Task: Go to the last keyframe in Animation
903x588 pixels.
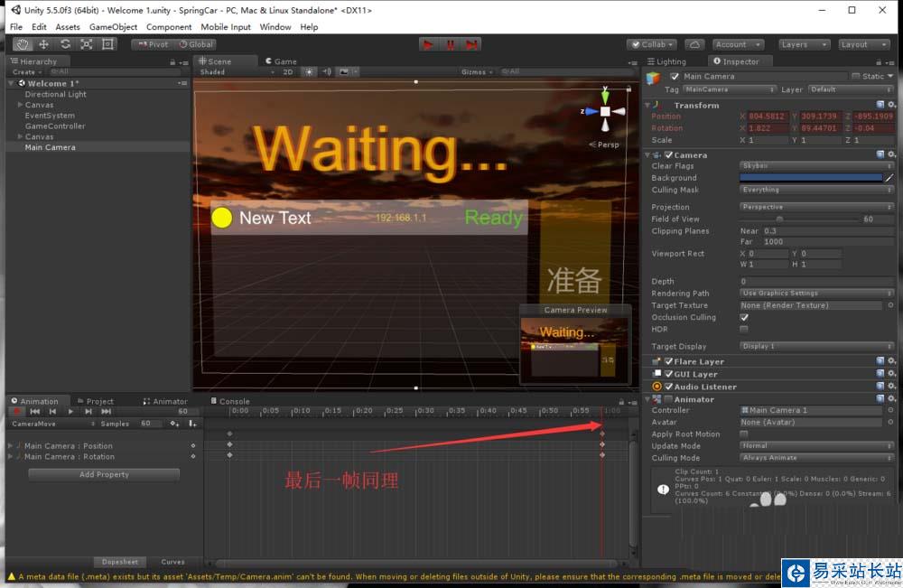Action: [x=106, y=411]
